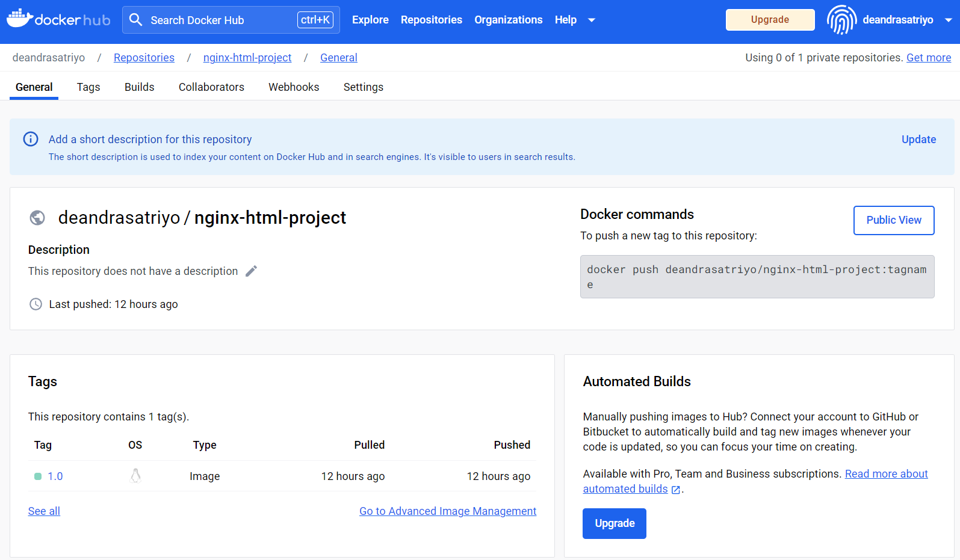The width and height of the screenshot is (960, 560).
Task: Switch to the Collaborators tab
Action: [211, 87]
